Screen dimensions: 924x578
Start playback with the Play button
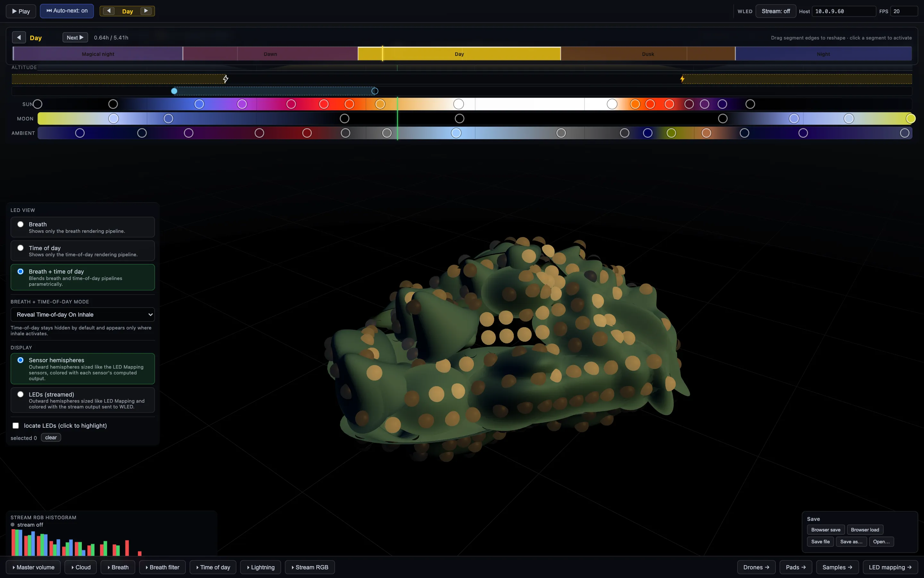(21, 11)
